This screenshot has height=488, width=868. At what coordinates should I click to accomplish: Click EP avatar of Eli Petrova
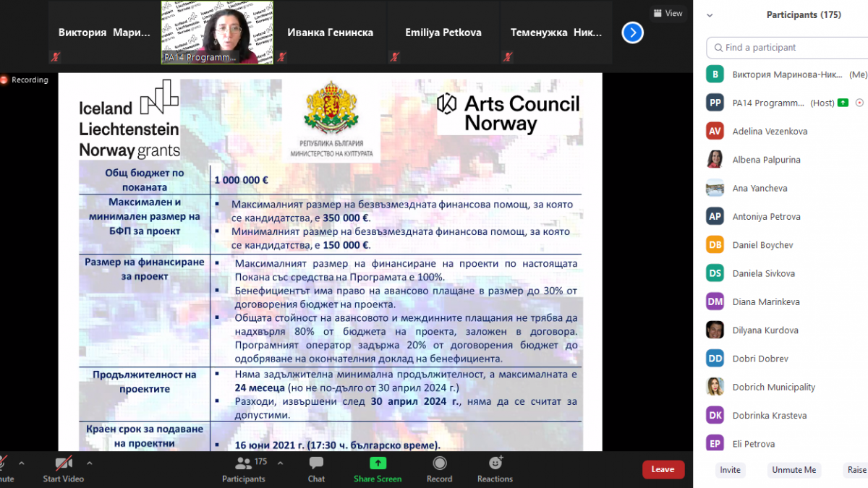(715, 444)
